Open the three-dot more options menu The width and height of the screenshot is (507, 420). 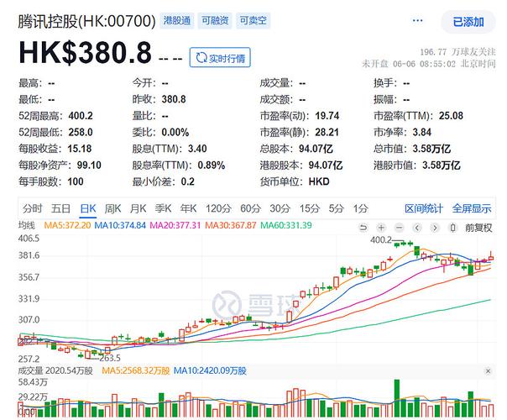417,21
